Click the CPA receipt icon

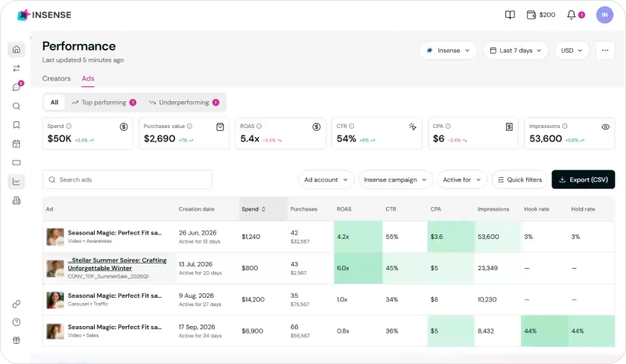click(x=509, y=127)
